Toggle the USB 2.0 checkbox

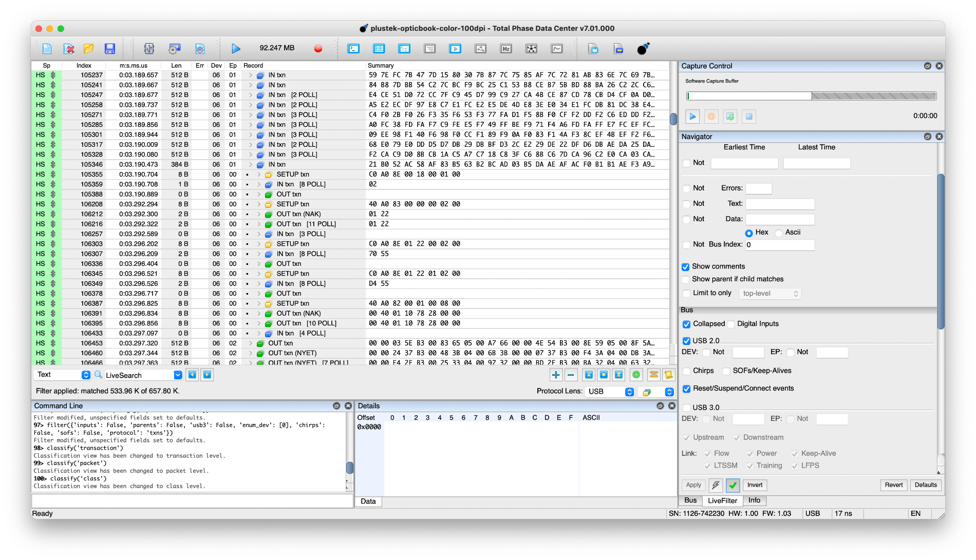(x=686, y=341)
